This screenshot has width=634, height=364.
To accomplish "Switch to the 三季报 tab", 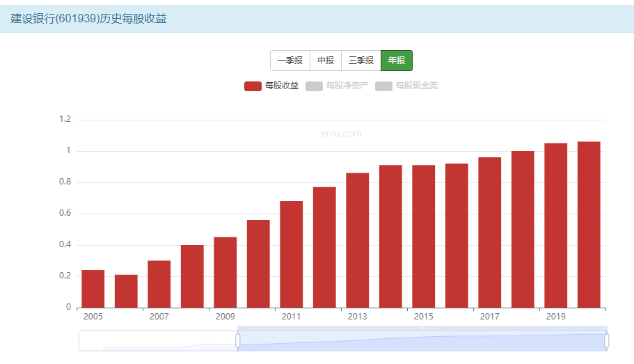I will [361, 61].
